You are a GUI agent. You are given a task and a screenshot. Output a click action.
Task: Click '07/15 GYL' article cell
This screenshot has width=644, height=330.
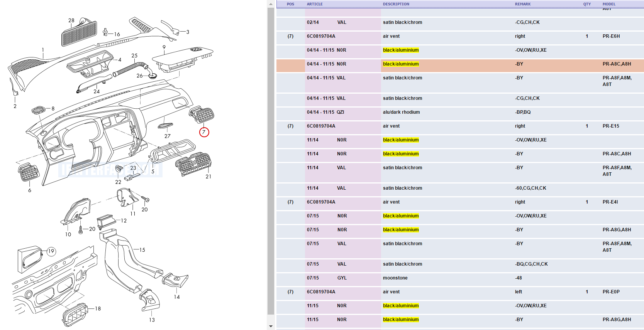coord(327,278)
